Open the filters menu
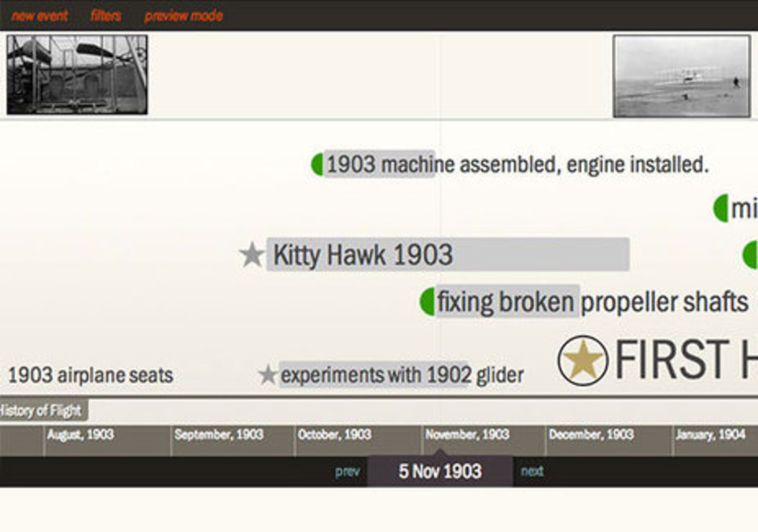The width and height of the screenshot is (758, 532). (x=105, y=16)
